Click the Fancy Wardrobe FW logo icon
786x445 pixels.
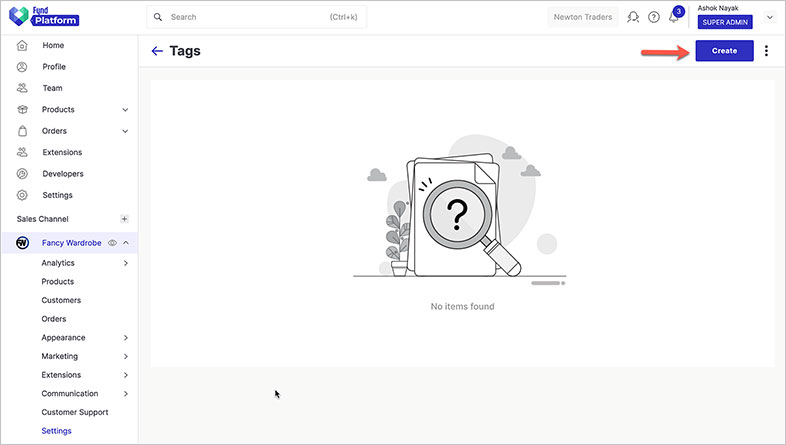pos(22,243)
